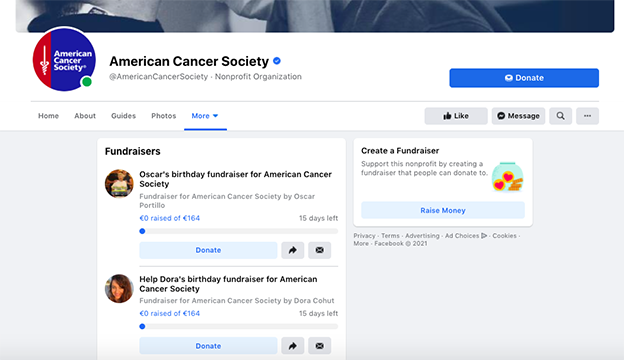Share Dora's birthday fundraiser via arrow icon
The height and width of the screenshot is (360, 624).
(x=292, y=346)
